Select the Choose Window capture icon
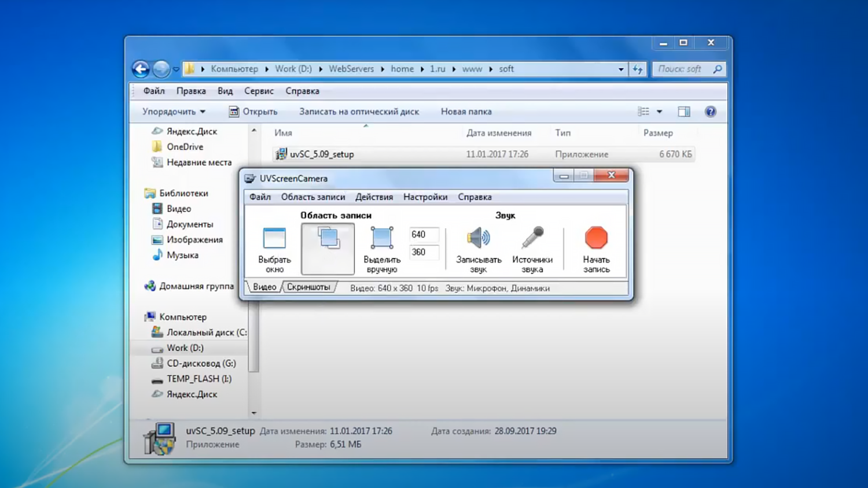 [x=274, y=238]
